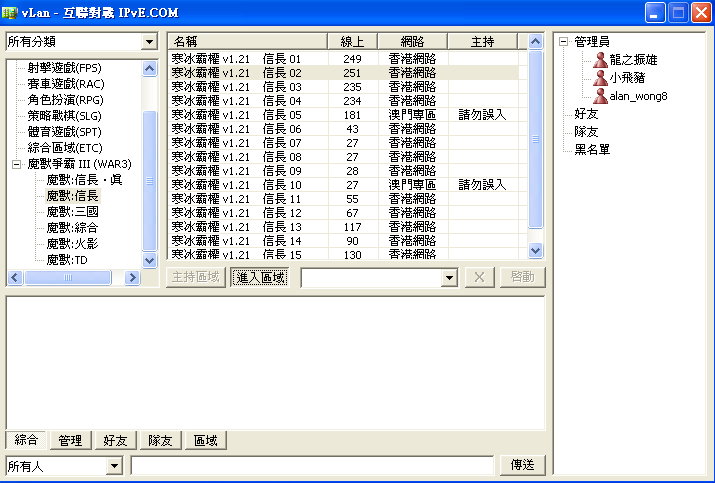Screen dimensions: 715x483
Task: Click the 啓動 button
Action: coord(523,277)
